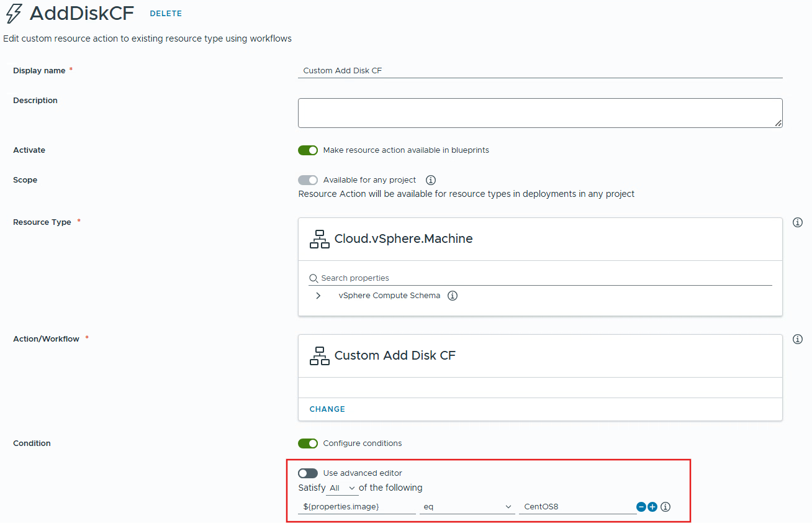Disable the Configure conditions toggle
812x523 pixels.
[308, 443]
